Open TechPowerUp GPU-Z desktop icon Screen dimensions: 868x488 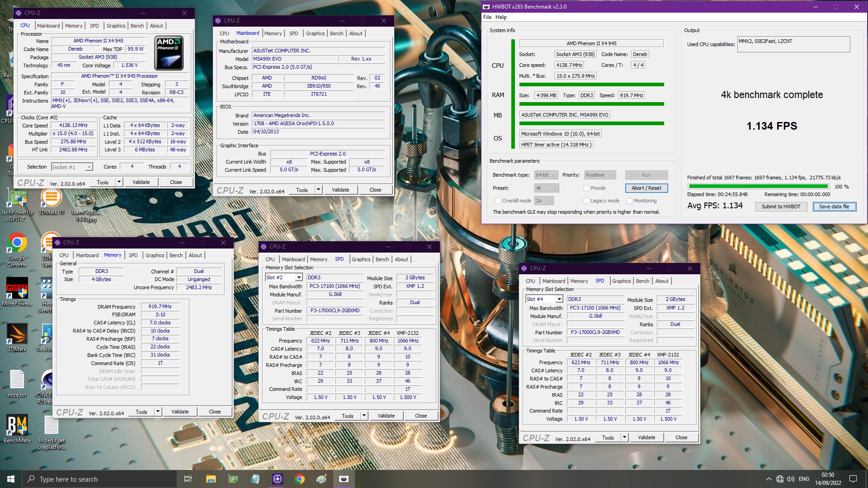point(17,206)
